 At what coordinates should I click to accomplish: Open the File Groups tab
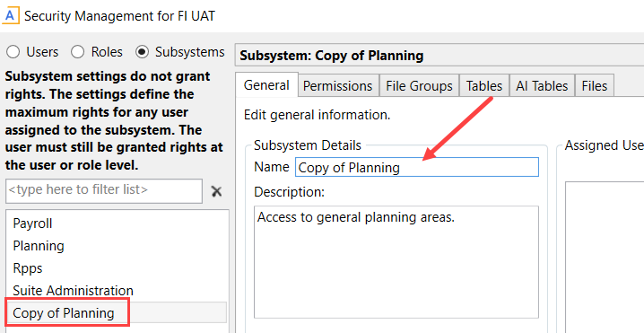click(x=420, y=85)
